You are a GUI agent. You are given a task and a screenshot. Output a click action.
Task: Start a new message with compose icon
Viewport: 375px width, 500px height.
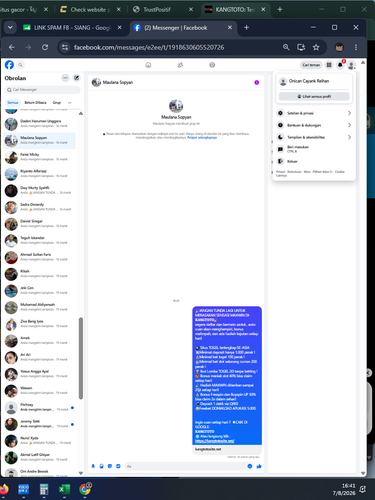(76, 78)
